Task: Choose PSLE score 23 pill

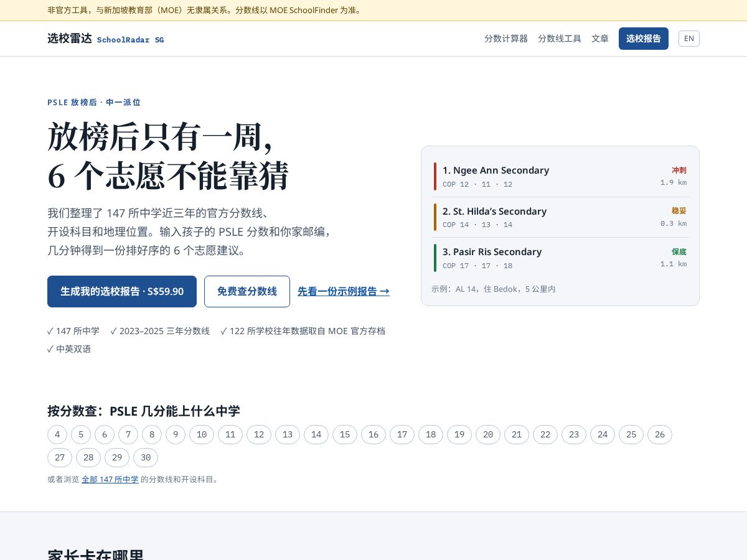Action: coord(574,434)
